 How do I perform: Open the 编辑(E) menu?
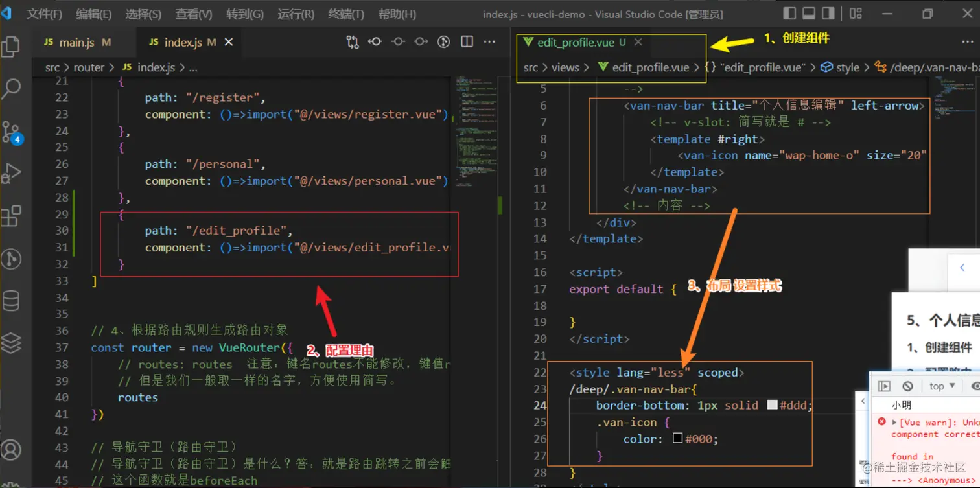(93, 14)
